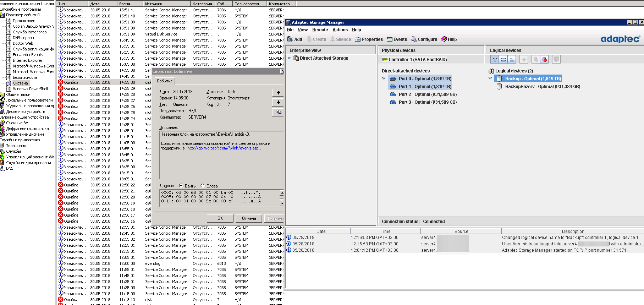Image resolution: width=644 pixels, height=305 pixels.
Task: Click the Отмена button
Action: point(249,218)
